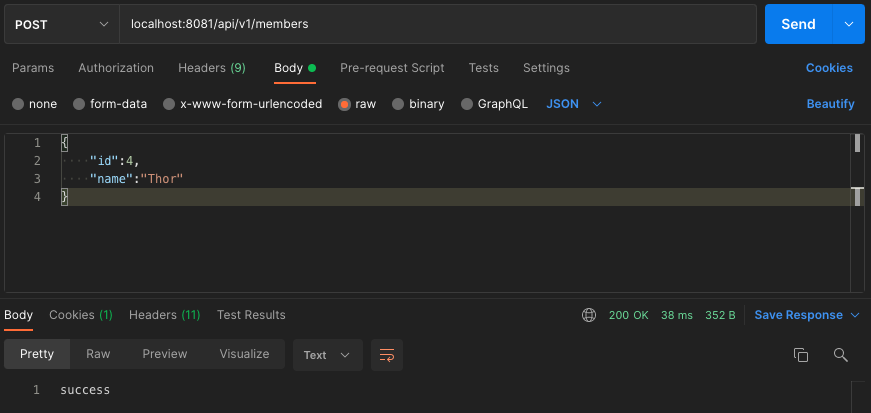Viewport: 871px width, 413px height.
Task: Click the request URL field
Action: point(438,24)
